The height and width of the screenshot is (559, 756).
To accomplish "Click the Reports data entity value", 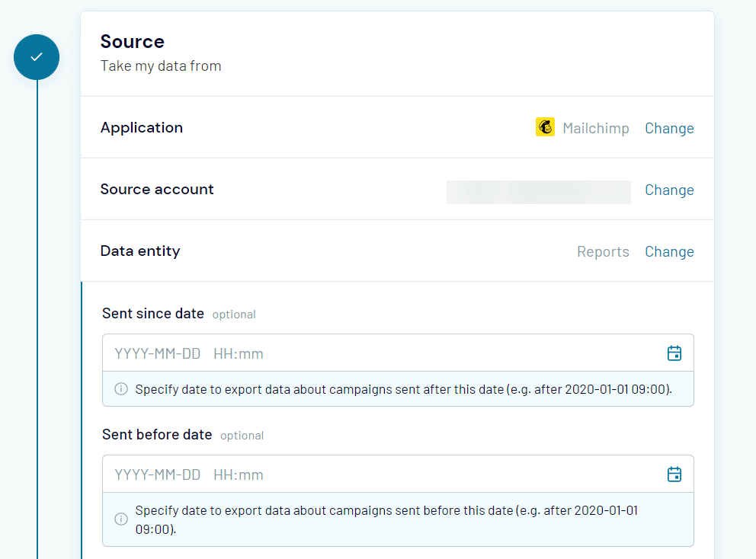I will pos(603,251).
